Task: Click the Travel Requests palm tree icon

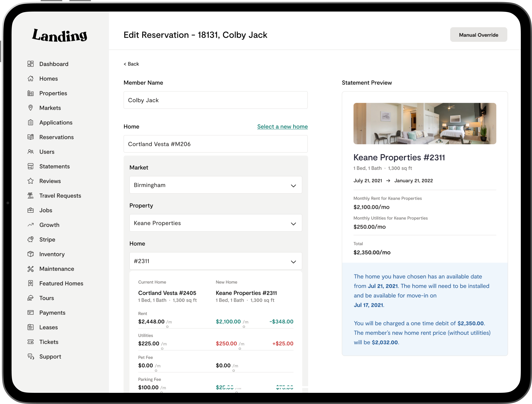Action: pyautogui.click(x=31, y=195)
